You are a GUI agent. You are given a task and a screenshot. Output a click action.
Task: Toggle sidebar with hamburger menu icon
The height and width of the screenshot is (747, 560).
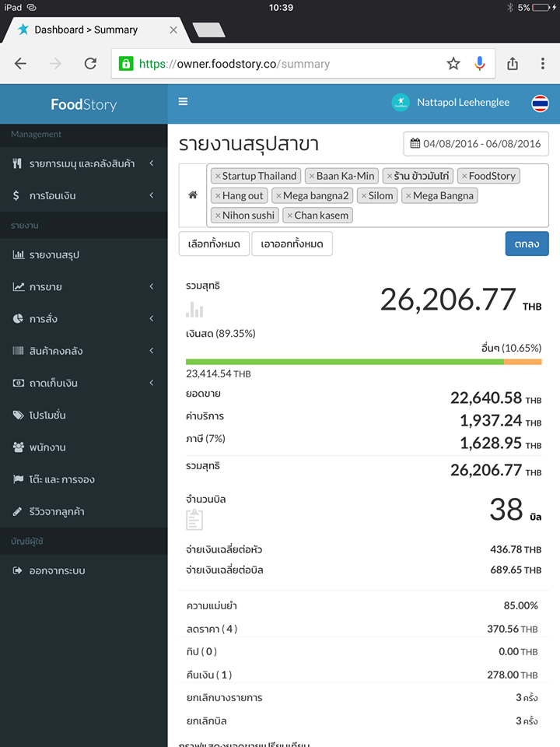coord(183,101)
